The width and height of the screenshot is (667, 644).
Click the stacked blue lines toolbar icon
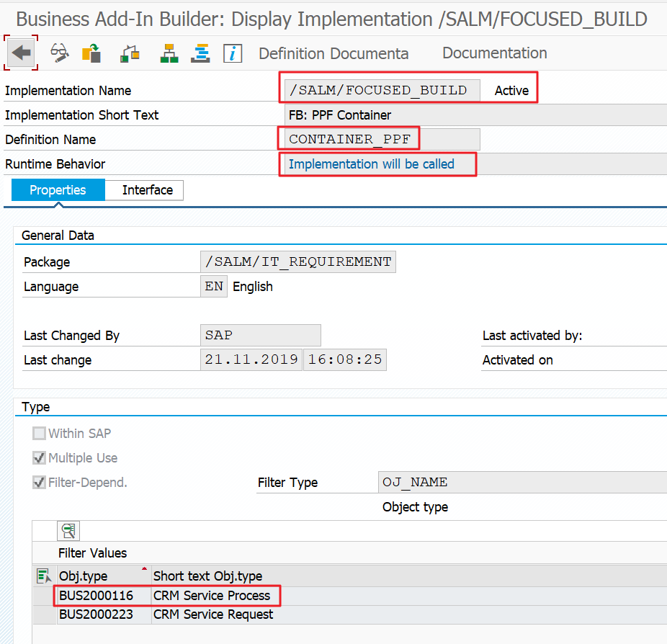coord(200,53)
